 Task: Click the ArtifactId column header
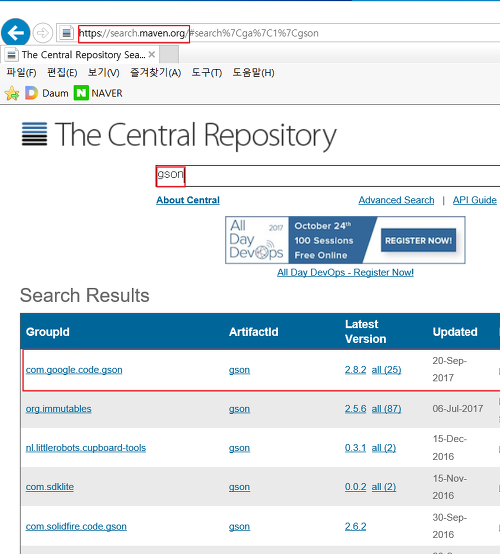point(254,332)
